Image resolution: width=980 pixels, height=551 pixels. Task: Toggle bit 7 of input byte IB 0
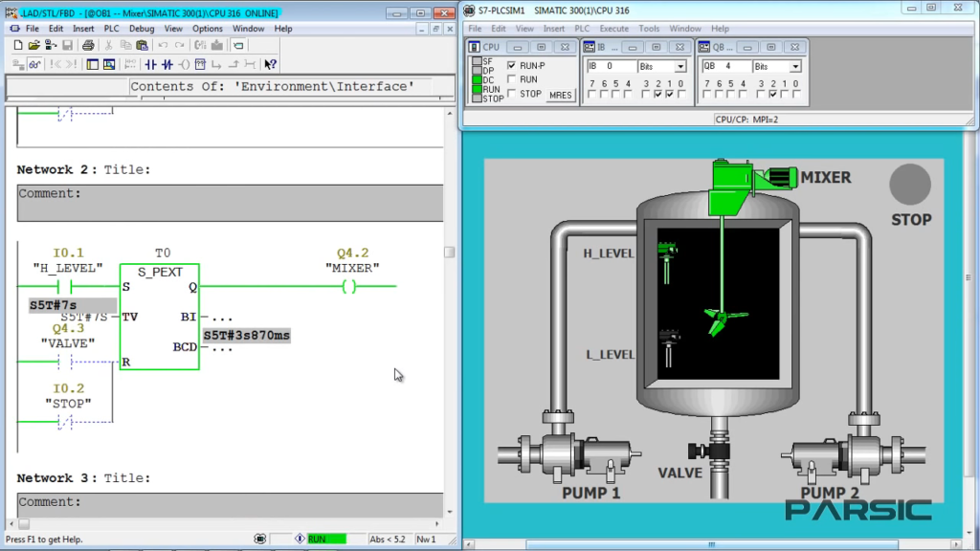pyautogui.click(x=591, y=95)
